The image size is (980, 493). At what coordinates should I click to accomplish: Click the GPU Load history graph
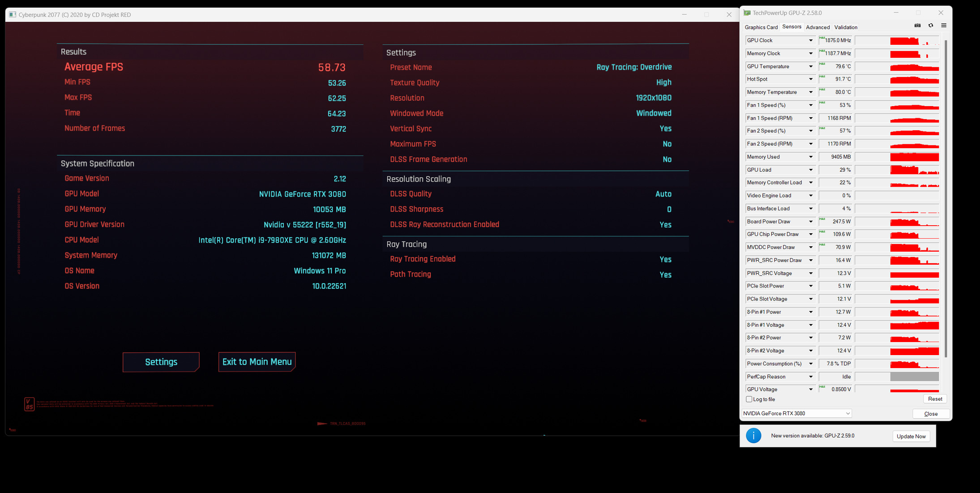(897, 170)
